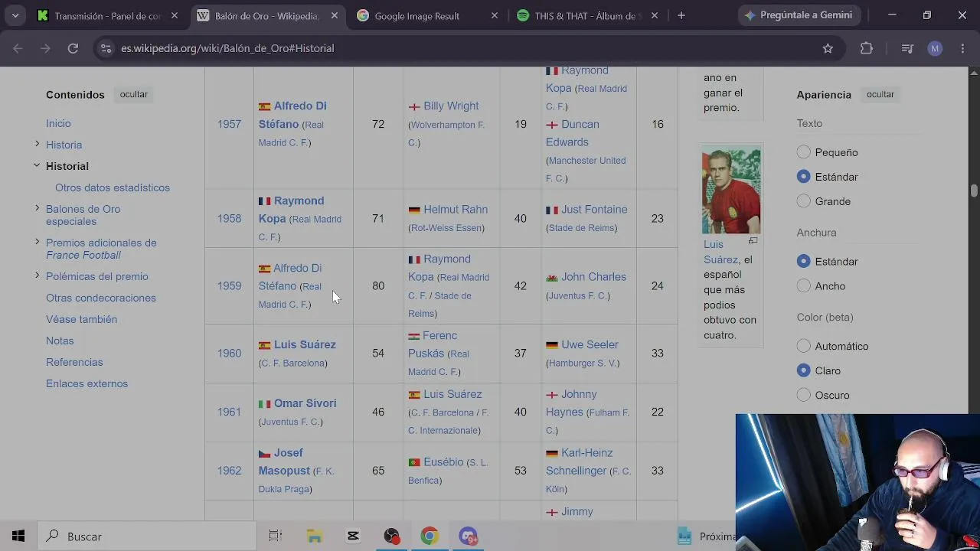The image size is (980, 551).
Task: Open Discord from the taskbar
Action: coord(469,536)
